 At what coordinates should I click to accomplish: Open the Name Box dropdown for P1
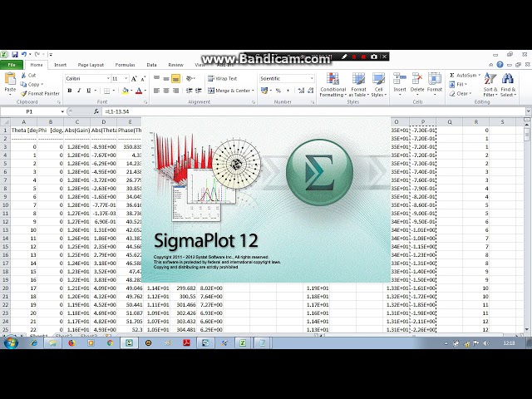[x=62, y=111]
